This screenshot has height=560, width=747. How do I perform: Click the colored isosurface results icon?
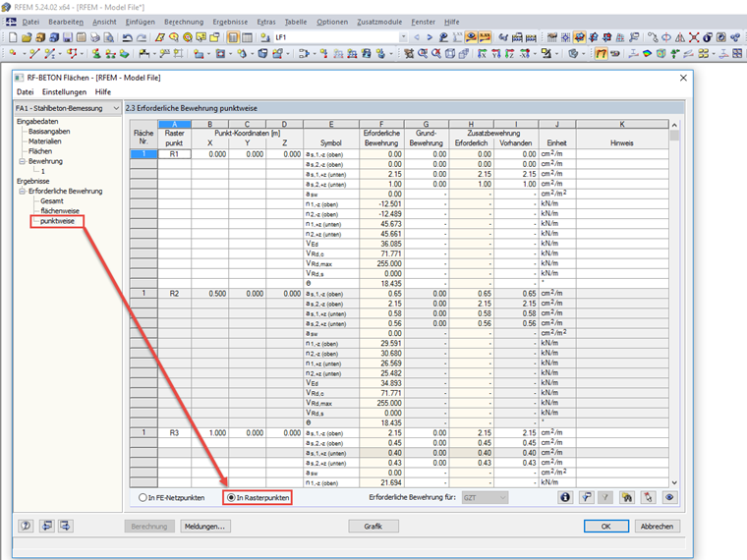647,53
